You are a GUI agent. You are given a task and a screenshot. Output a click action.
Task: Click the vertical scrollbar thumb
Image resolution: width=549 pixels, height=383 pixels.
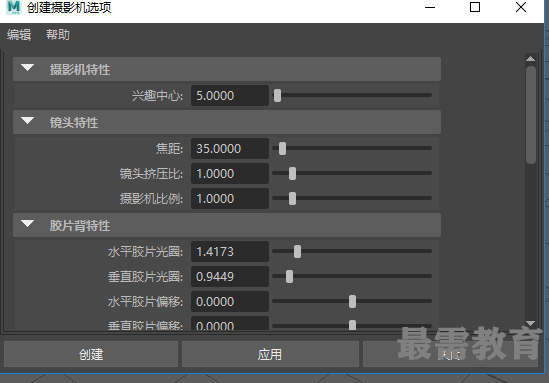[x=531, y=115]
